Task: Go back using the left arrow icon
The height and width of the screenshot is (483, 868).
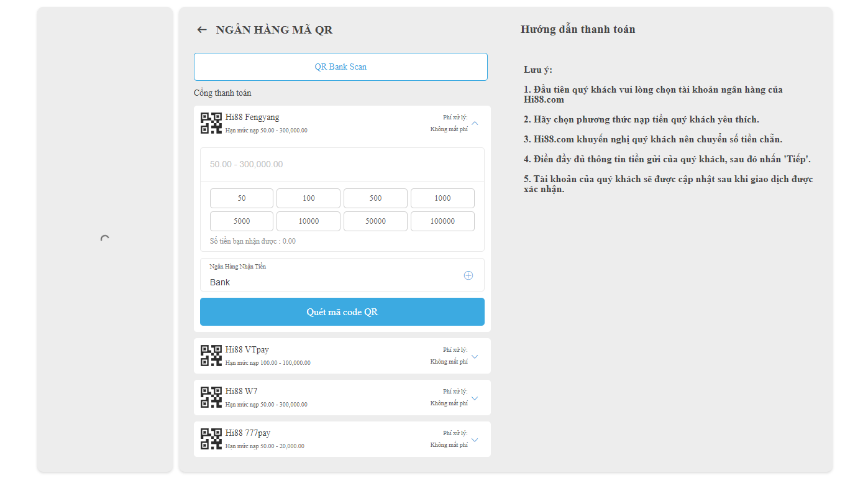Action: tap(201, 30)
